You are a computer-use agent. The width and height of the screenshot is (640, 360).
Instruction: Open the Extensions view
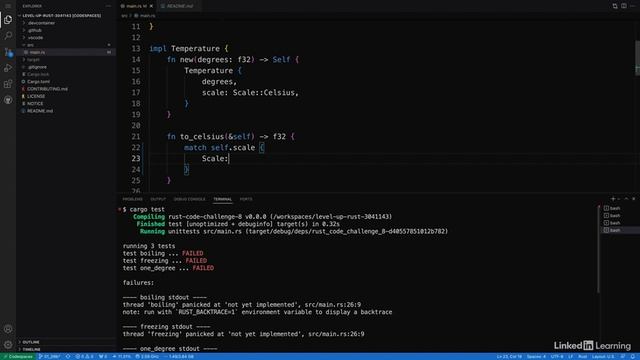coord(8,84)
